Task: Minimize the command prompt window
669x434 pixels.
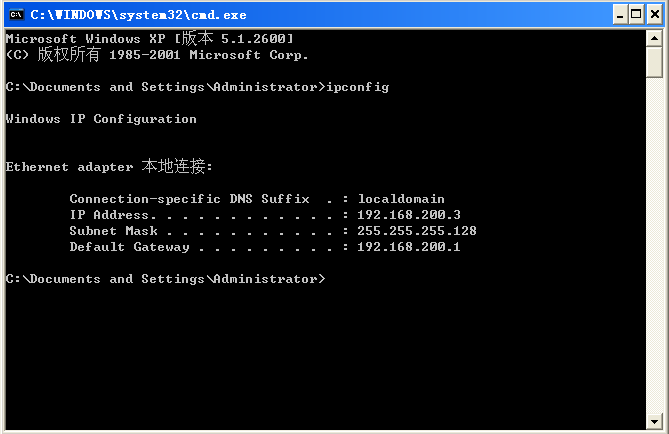Action: pos(620,15)
